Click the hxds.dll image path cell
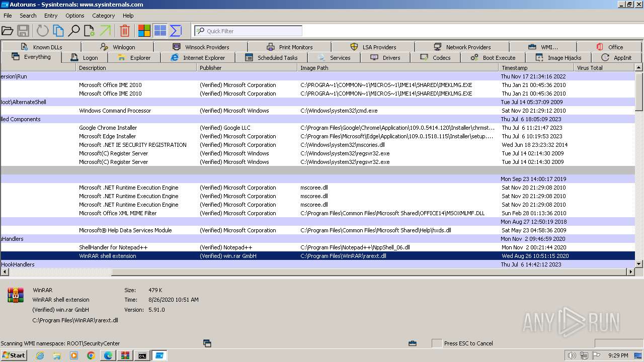The image size is (644, 362). tap(375, 230)
